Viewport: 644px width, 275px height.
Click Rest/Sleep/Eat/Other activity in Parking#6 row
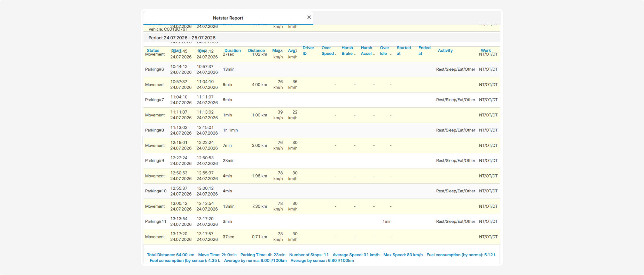456,69
